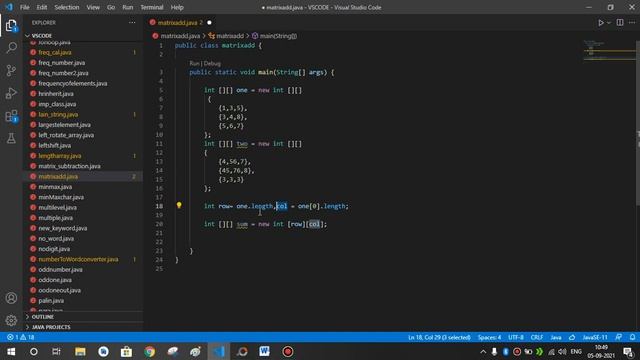
Task: Click Run code lens above main
Action: [194, 64]
